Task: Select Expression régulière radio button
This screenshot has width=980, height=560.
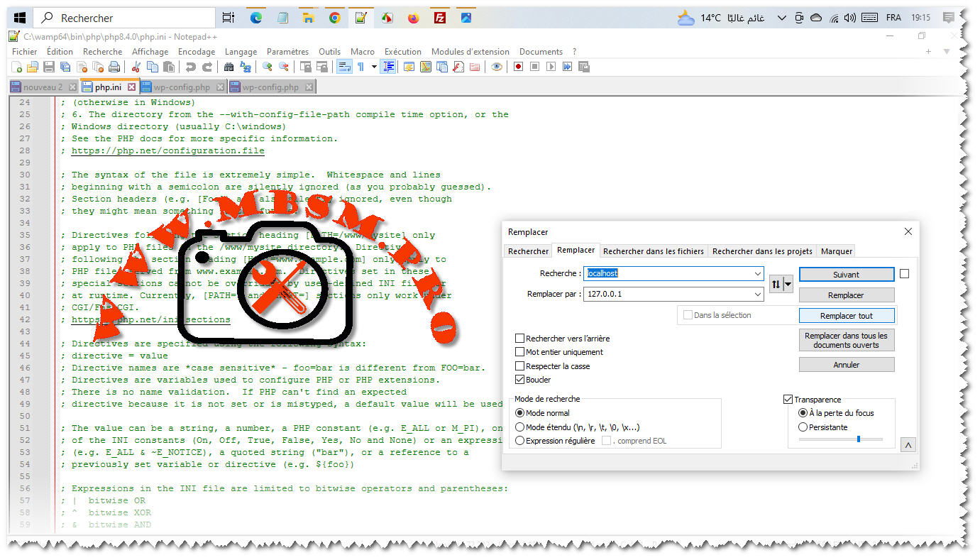Action: (519, 441)
